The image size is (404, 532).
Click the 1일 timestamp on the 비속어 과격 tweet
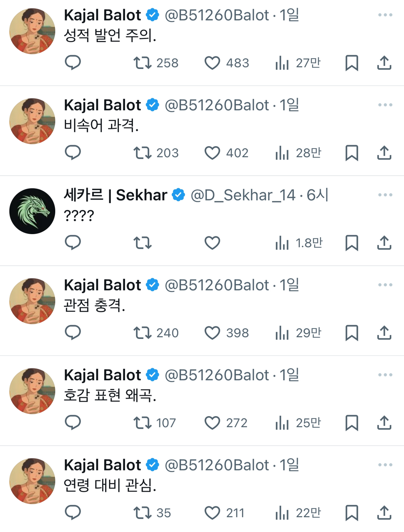[290, 105]
